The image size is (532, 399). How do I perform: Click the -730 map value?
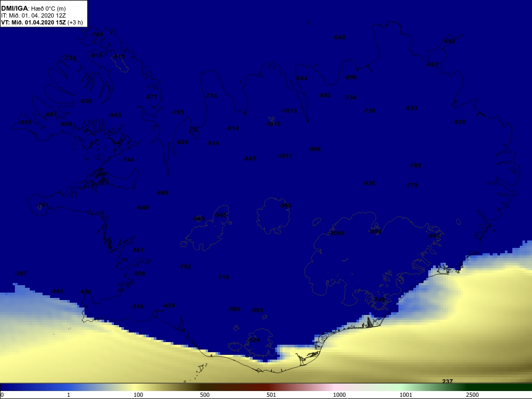click(370, 111)
